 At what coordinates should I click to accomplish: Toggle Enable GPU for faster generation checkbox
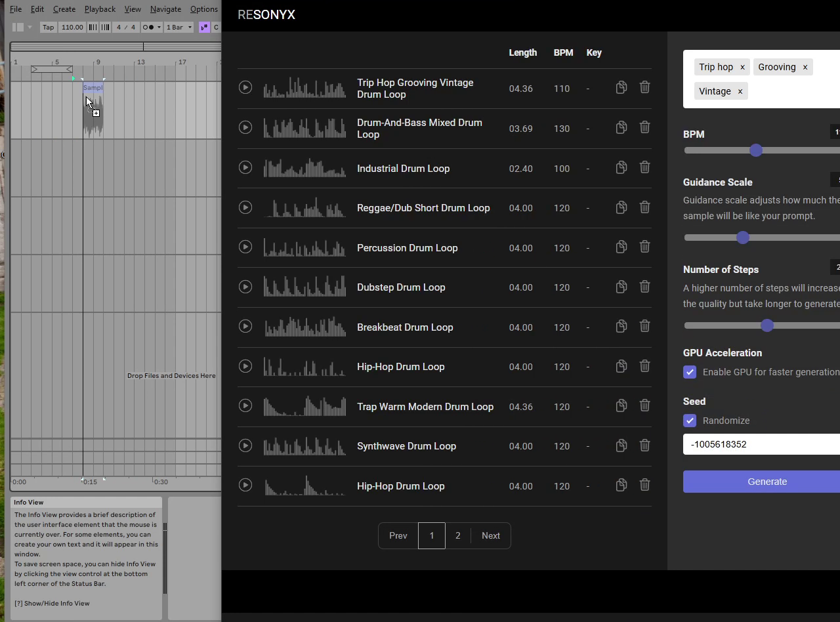coord(690,372)
